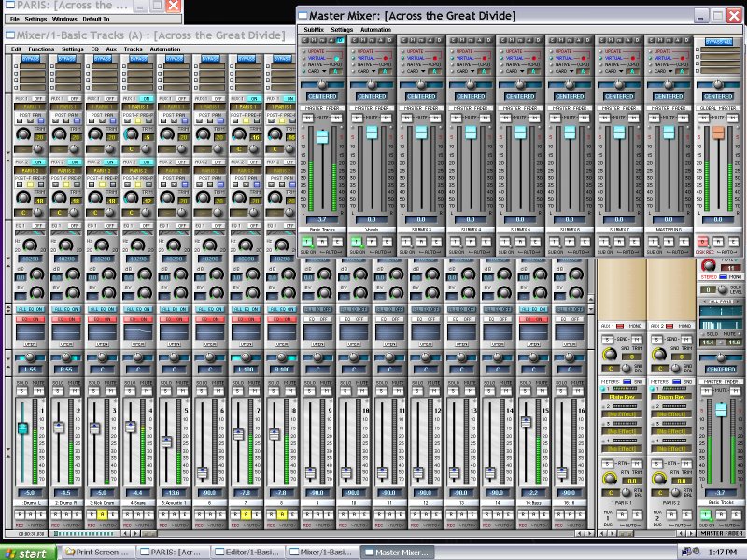Click left Mute M button on Vocals submix
This screenshot has height=560, width=747.
(x=358, y=118)
